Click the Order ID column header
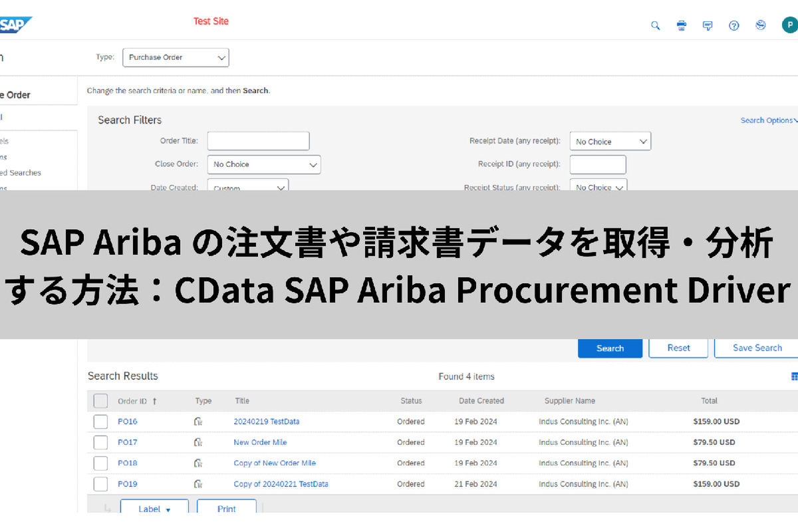This screenshot has width=798, height=532. point(132,401)
